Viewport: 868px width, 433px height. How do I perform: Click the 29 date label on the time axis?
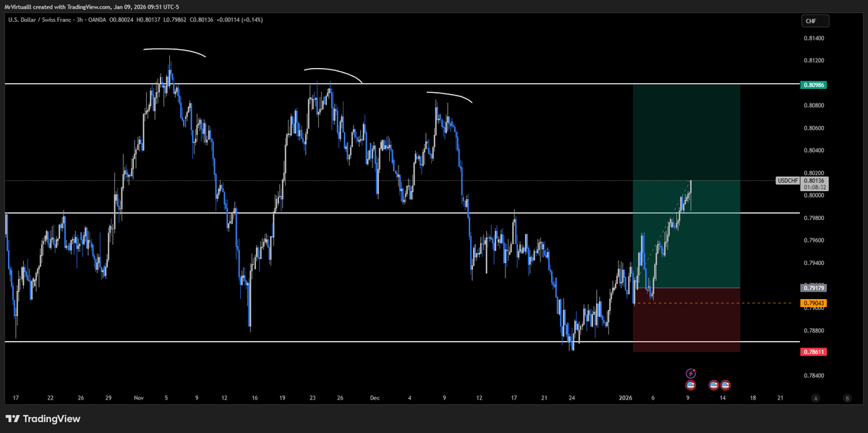pyautogui.click(x=108, y=398)
